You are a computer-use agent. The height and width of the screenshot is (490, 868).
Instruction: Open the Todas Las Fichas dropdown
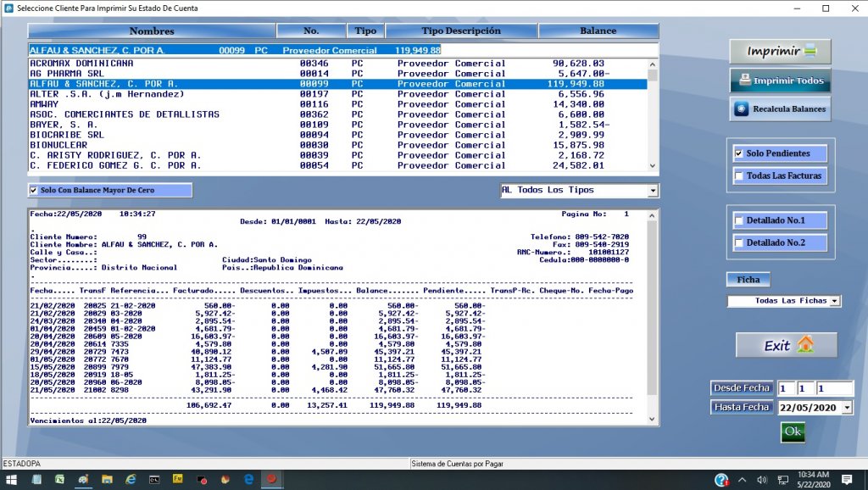coord(835,301)
